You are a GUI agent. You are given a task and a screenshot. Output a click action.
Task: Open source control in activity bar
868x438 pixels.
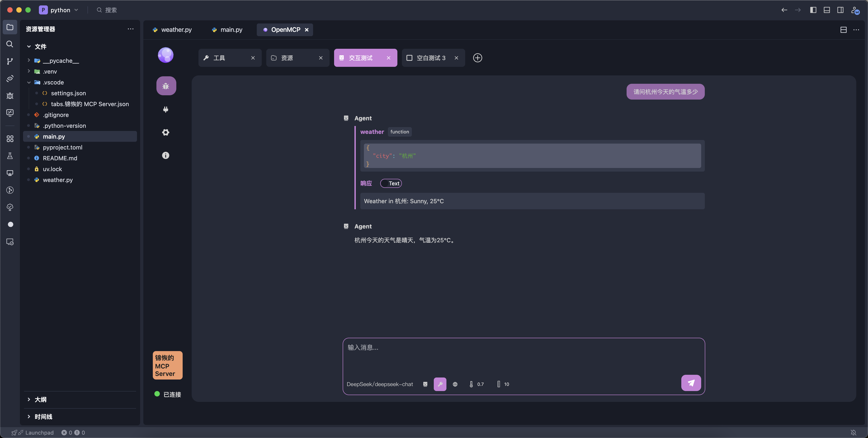tap(10, 61)
